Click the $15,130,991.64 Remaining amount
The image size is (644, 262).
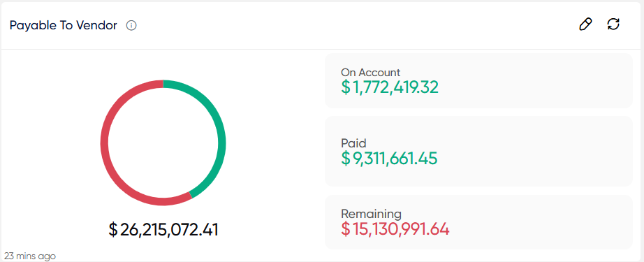395,229
